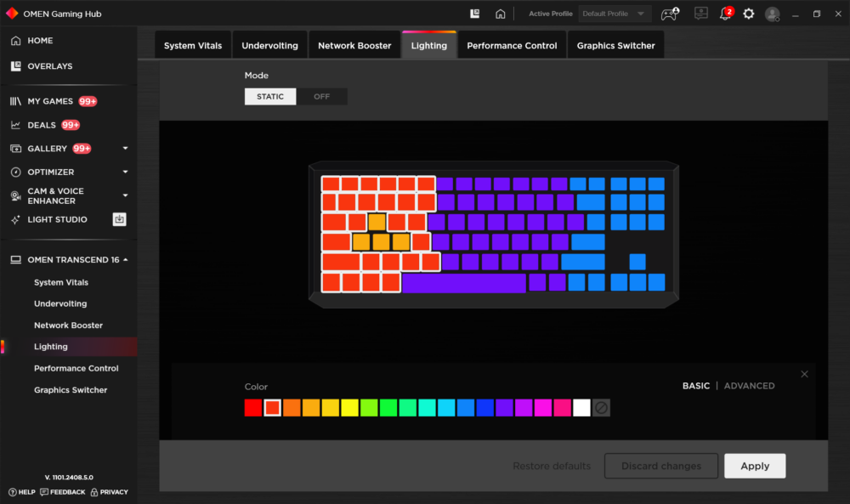
Task: Open notifications bell with badge
Action: [725, 13]
